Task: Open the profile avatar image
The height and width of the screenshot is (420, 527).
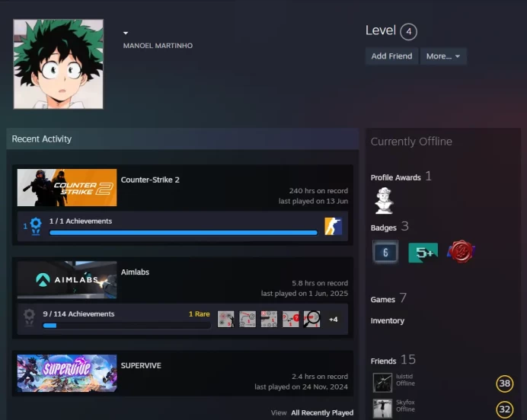Action: click(58, 64)
